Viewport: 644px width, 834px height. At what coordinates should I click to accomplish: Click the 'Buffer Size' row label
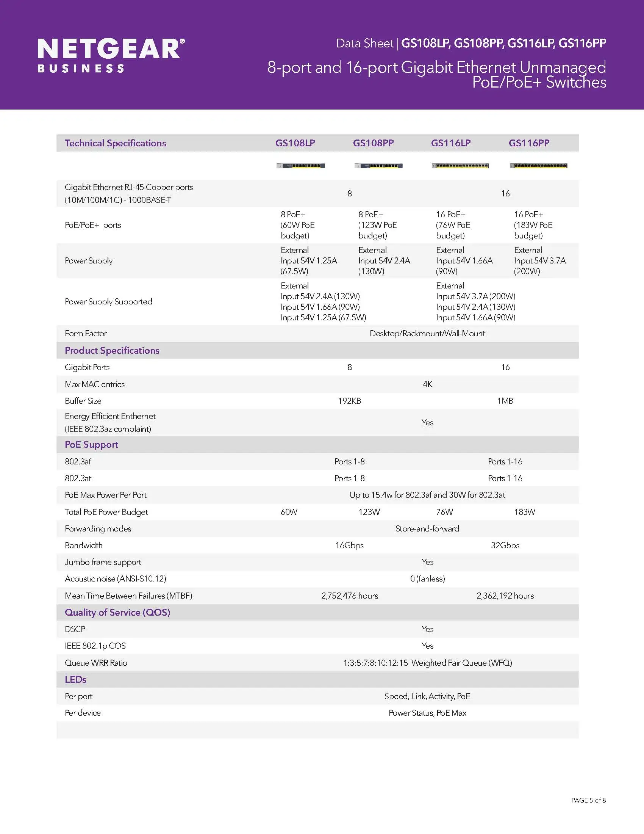click(x=83, y=401)
